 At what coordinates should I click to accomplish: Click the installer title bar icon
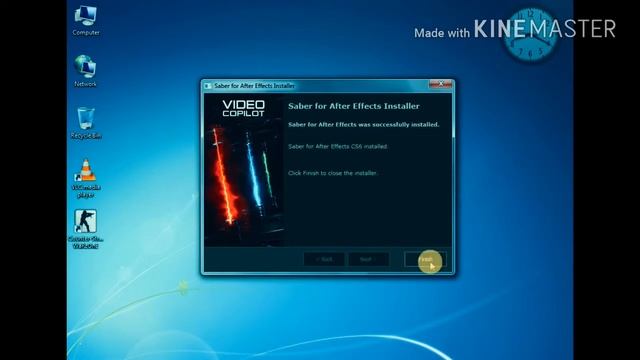pyautogui.click(x=208, y=86)
